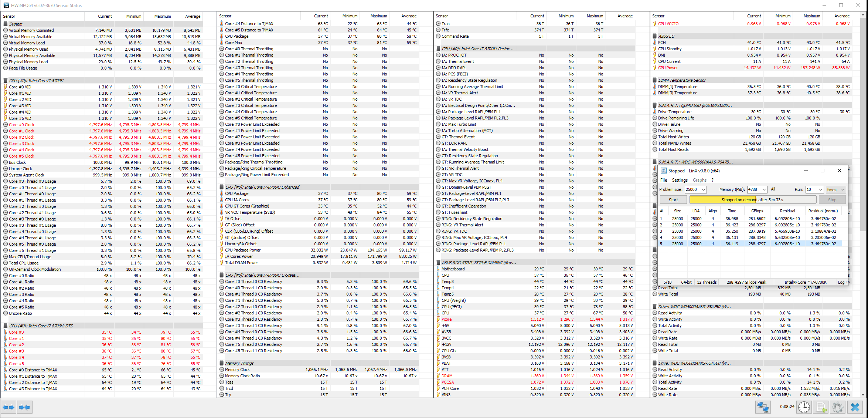Click the LinX title bar app icon
868x418 pixels.
point(663,171)
